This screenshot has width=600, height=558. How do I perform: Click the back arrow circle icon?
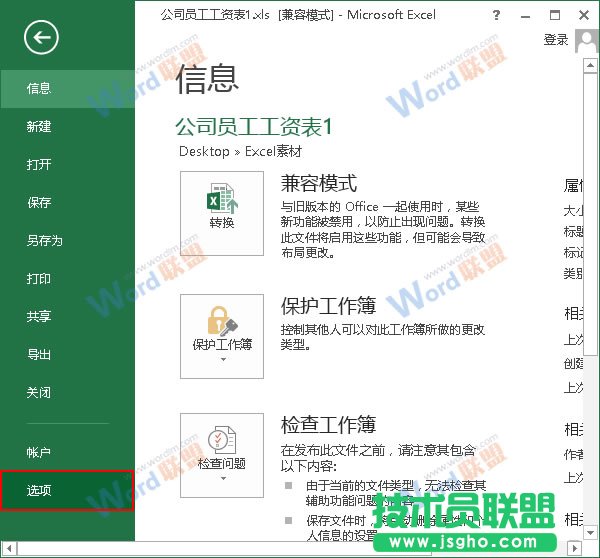[x=41, y=38]
